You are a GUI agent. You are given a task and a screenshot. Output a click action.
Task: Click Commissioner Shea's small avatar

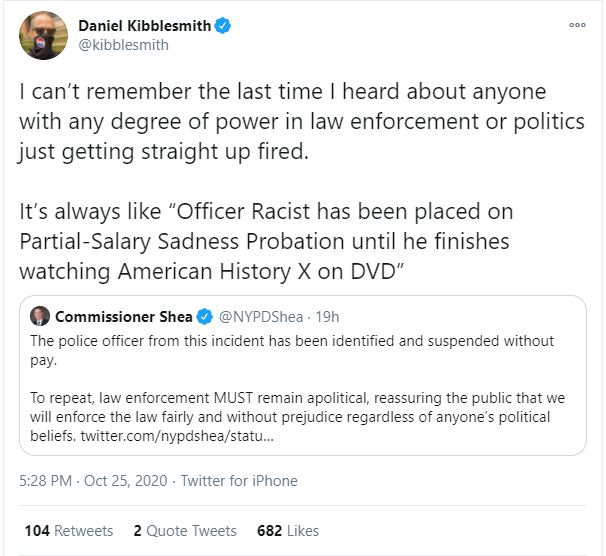(x=40, y=317)
